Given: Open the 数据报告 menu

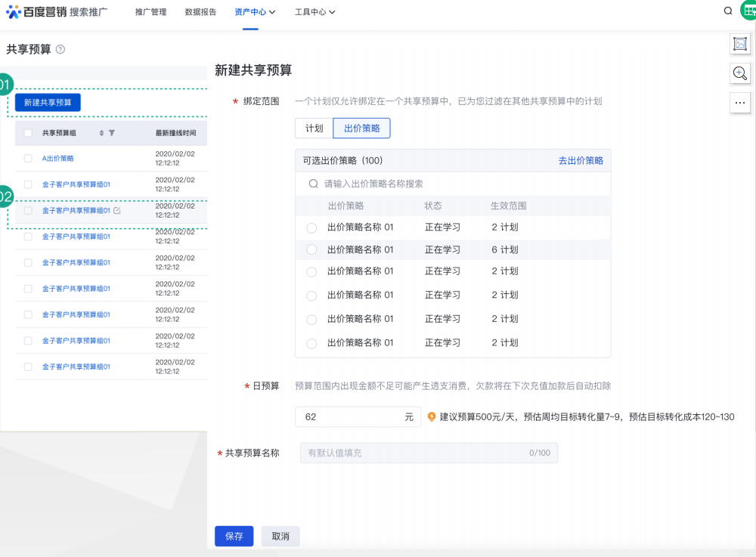Looking at the screenshot, I should pyautogui.click(x=200, y=12).
